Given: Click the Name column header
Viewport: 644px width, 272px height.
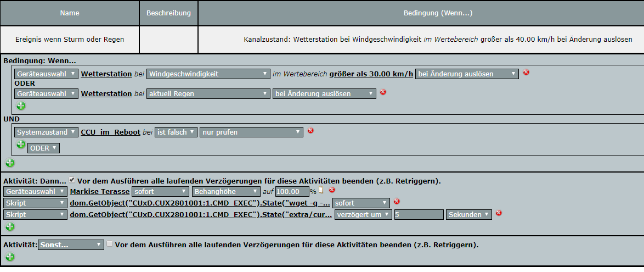Looking at the screenshot, I should [x=70, y=13].
